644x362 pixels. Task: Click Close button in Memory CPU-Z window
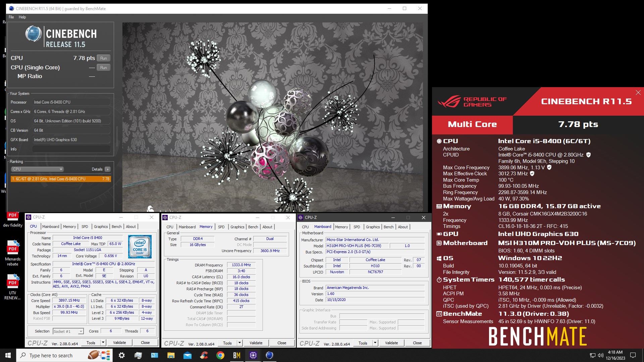click(282, 343)
